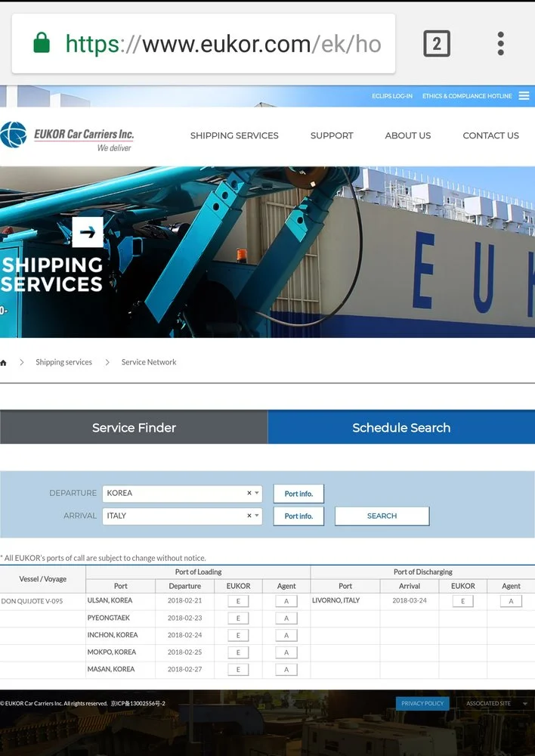
Task: Expand the ASSOCIATED SITE dropdown
Action: coord(496,703)
